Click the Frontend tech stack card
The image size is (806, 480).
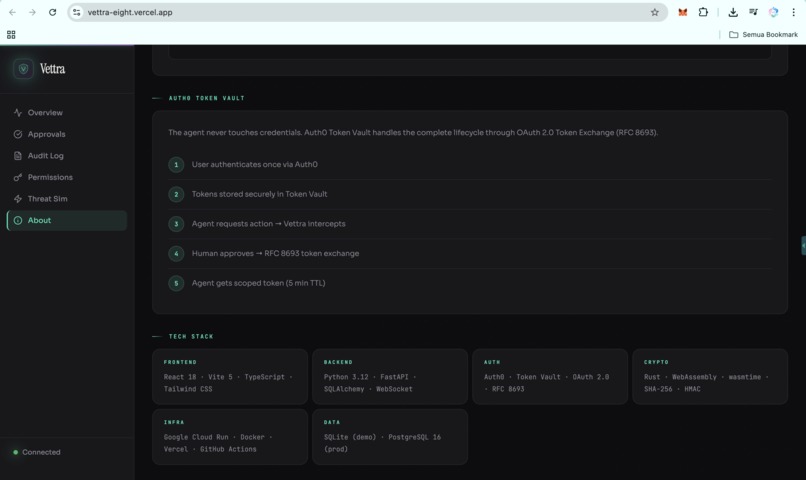pyautogui.click(x=230, y=377)
